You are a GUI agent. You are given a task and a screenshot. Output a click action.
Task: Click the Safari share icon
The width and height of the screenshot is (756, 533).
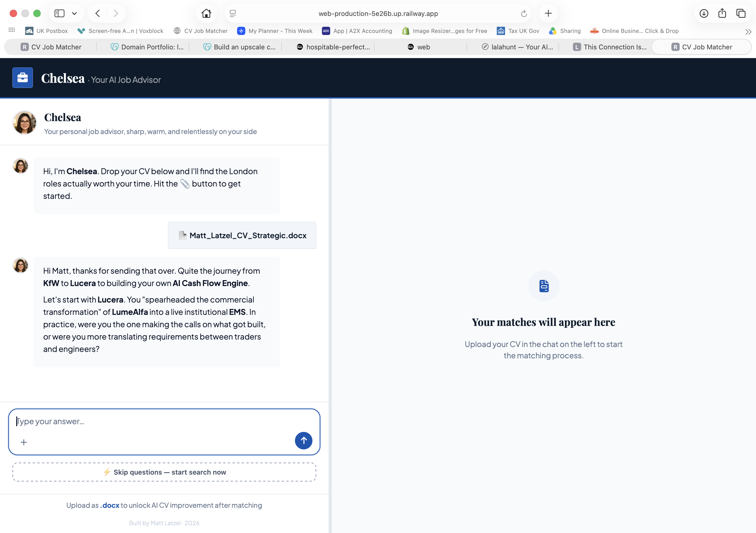pos(722,14)
